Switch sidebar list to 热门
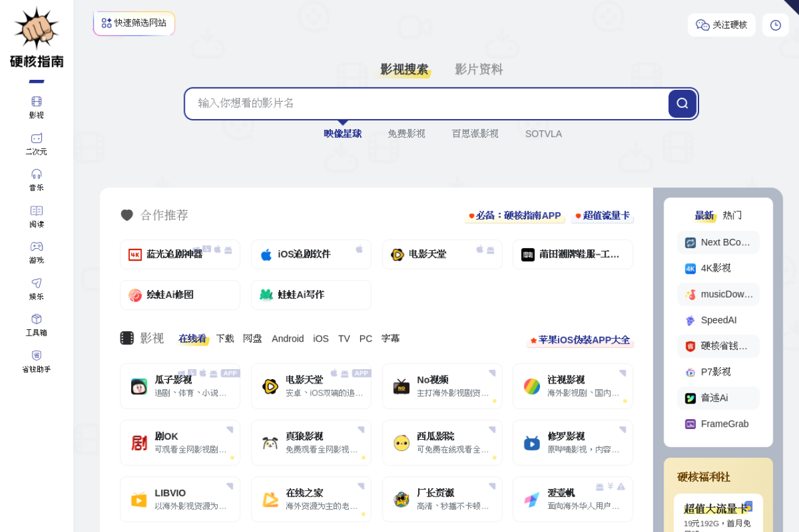 732,215
